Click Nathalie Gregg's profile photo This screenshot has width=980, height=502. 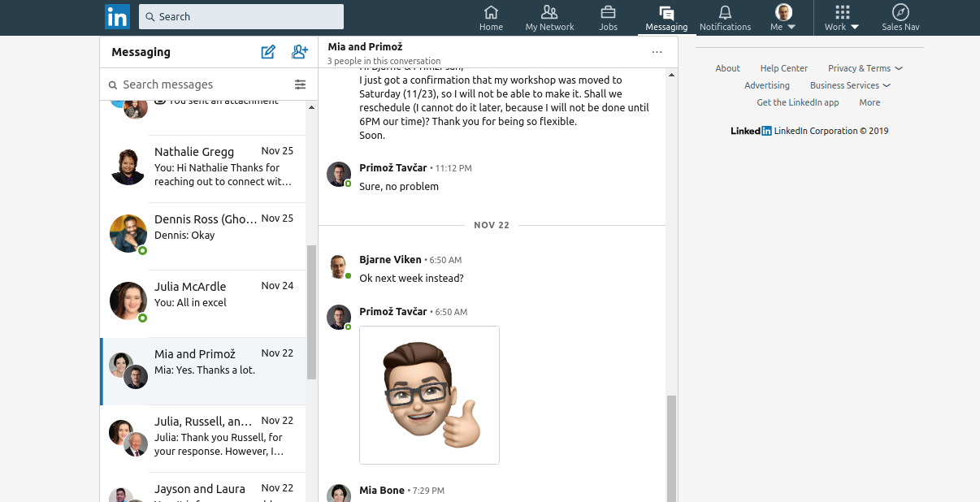(x=128, y=167)
